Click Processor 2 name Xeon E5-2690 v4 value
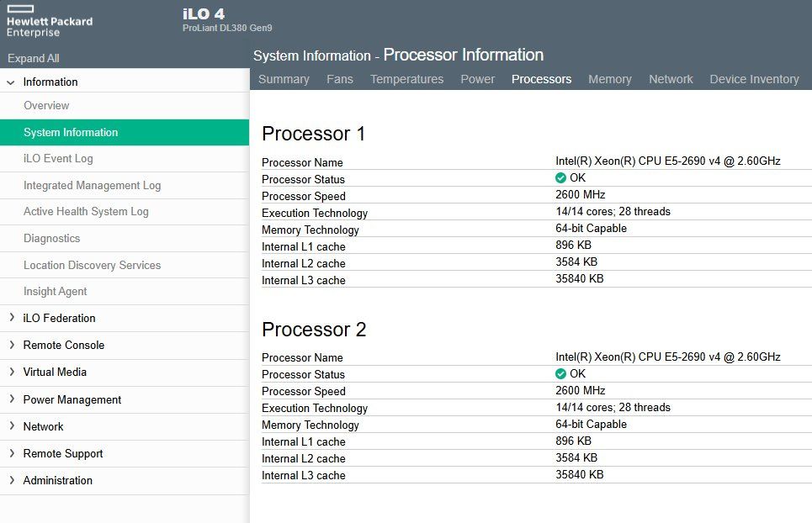This screenshot has width=812, height=523. pos(668,357)
